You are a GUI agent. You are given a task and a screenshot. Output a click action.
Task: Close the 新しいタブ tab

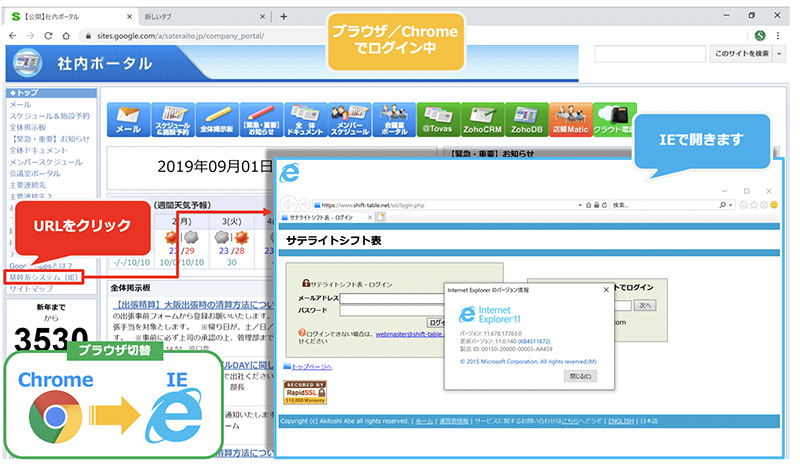pos(262,16)
